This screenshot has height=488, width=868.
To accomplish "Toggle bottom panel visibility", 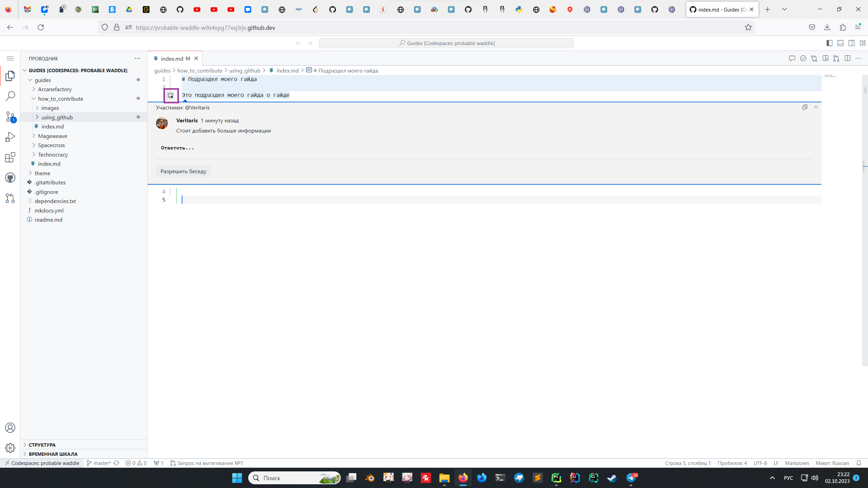I will coord(841,43).
